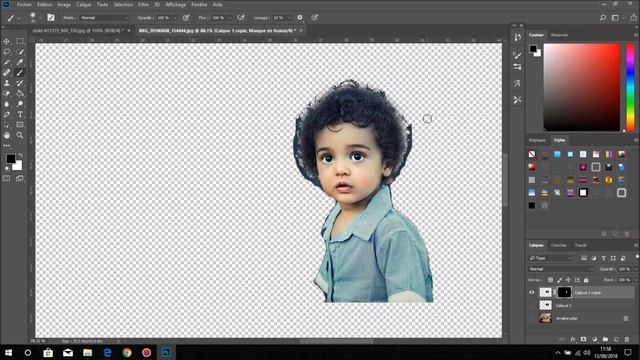Click the foreground color swatch in toolbox
The height and width of the screenshot is (360, 640).
pos(11,158)
